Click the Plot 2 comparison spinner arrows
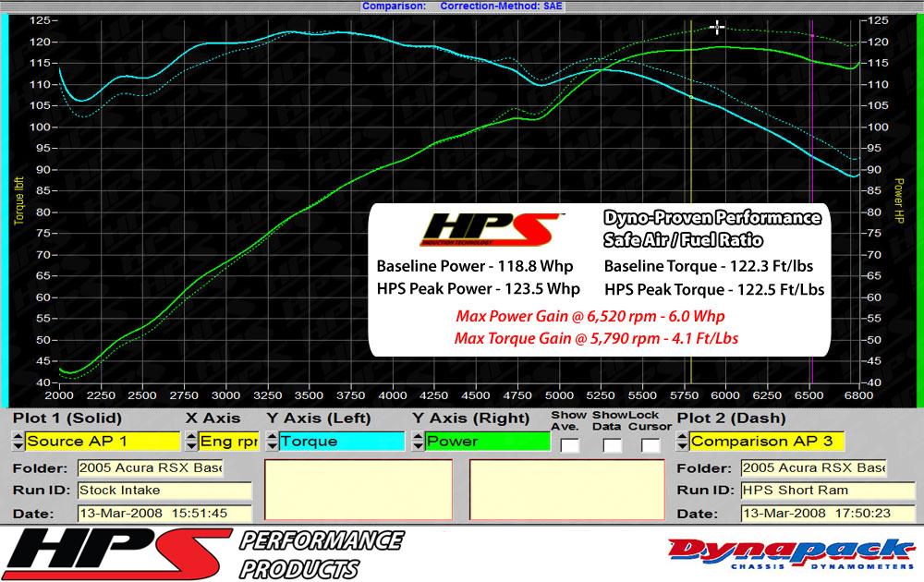This screenshot has height=582, width=924. click(683, 442)
